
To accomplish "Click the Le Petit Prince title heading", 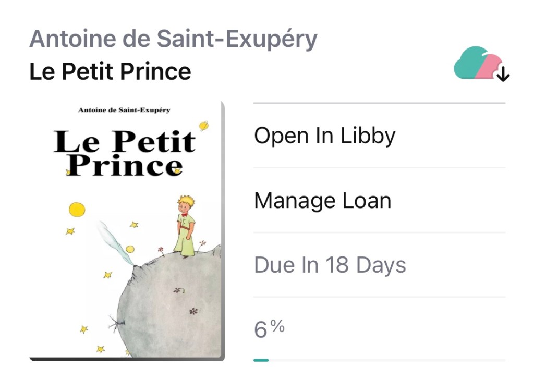I will coord(110,71).
